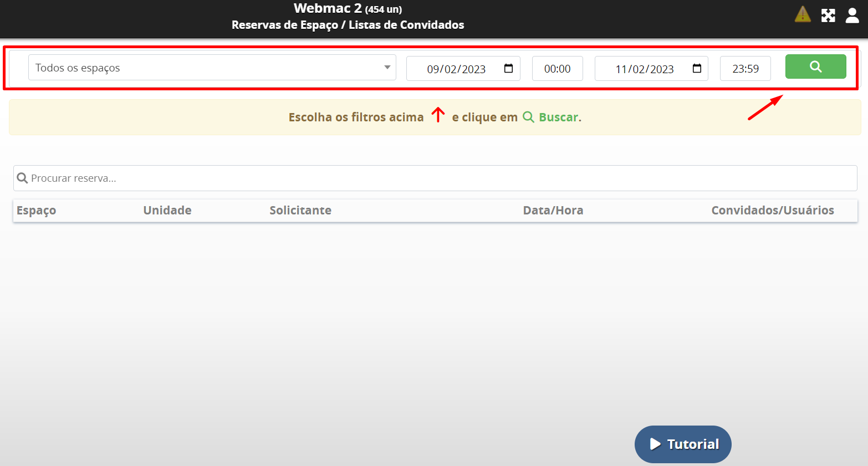Select the 00:00 start time field
The height and width of the screenshot is (466, 868).
tap(557, 69)
